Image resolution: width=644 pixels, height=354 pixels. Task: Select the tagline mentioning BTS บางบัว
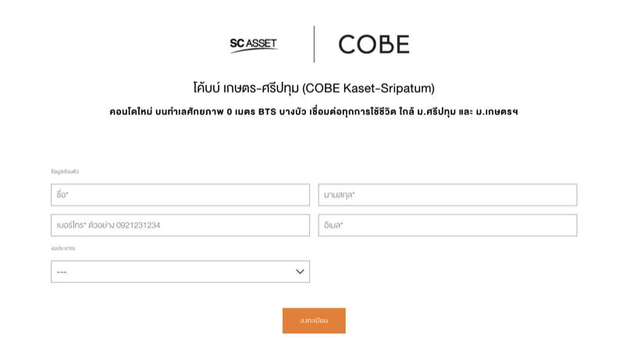pyautogui.click(x=314, y=112)
